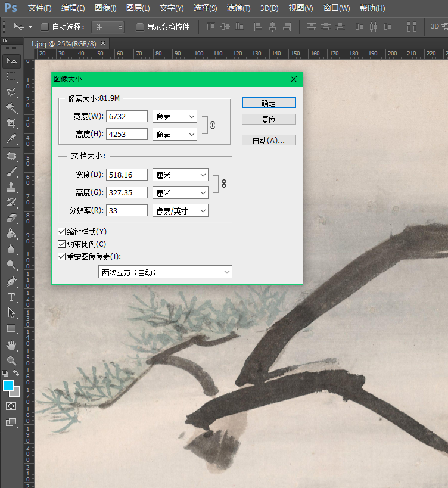Click the blue foreground color swatch
Image resolution: width=448 pixels, height=488 pixels.
[x=8, y=386]
